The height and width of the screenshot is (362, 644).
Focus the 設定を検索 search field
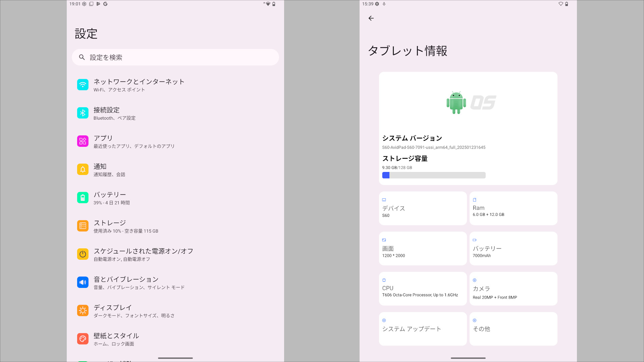tap(175, 57)
